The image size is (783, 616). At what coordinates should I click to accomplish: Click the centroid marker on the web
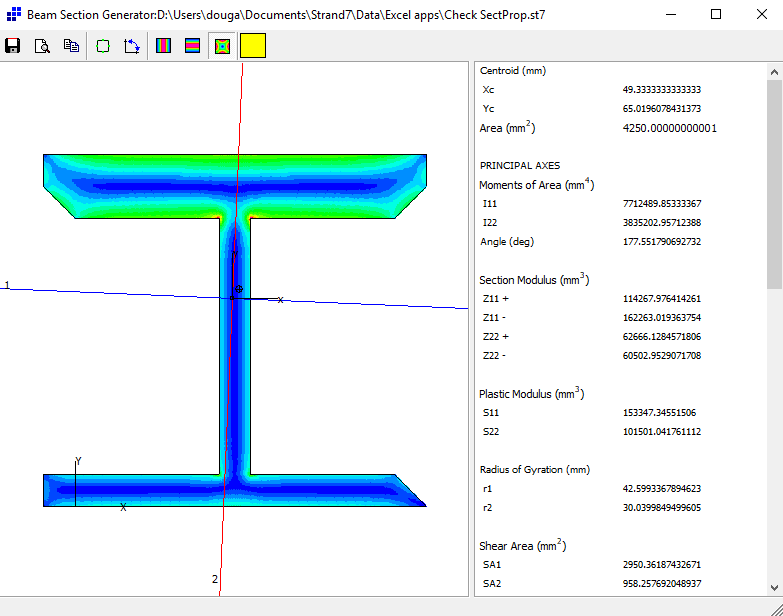tap(238, 290)
